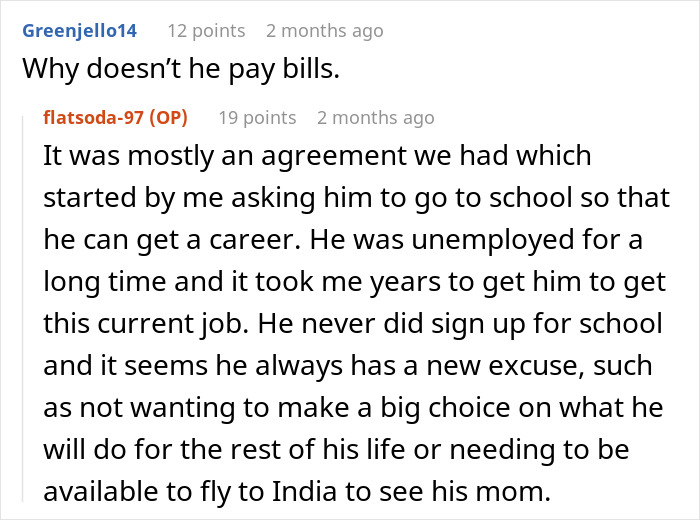Open the "2 months ago" timestamp on flatsoda-97's reply
Screen dimensions: 700x520
(375, 117)
